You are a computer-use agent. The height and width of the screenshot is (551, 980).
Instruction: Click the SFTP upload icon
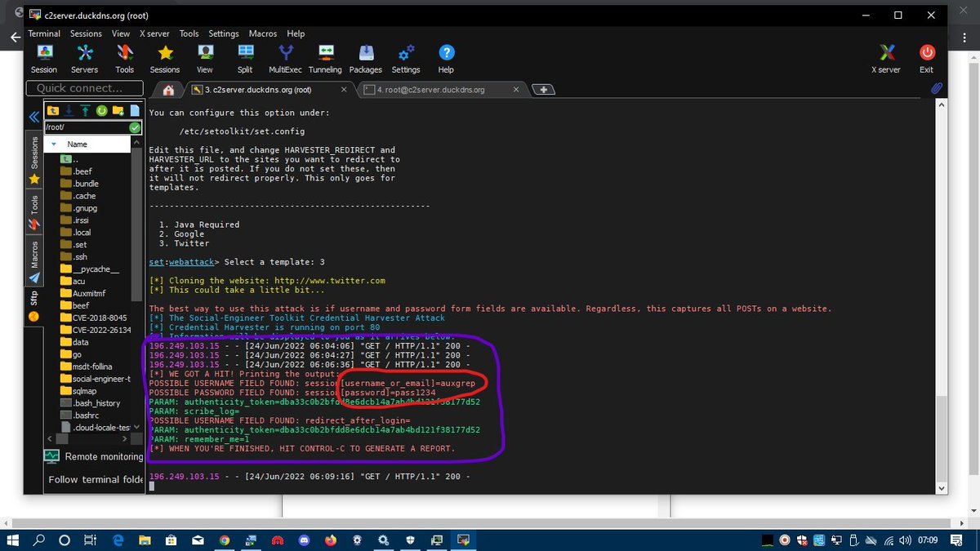tap(85, 110)
